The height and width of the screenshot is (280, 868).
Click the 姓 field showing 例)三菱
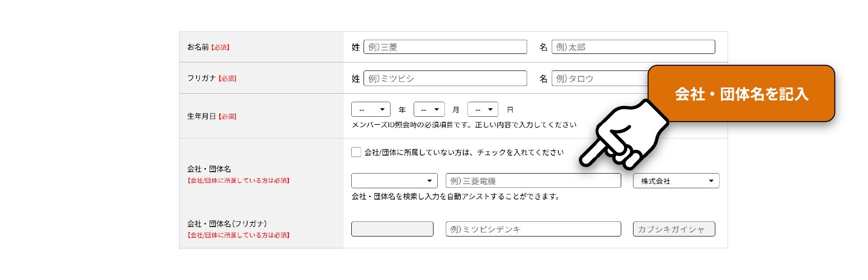[x=444, y=46]
